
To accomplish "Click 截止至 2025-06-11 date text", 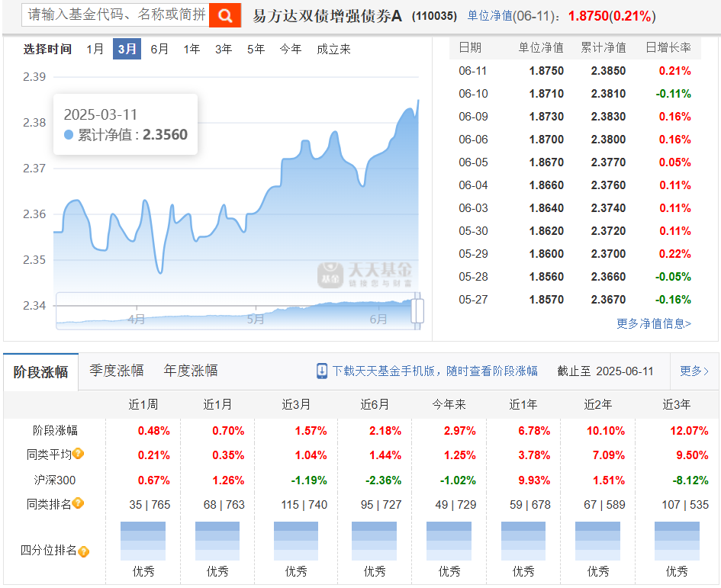I will tap(605, 371).
